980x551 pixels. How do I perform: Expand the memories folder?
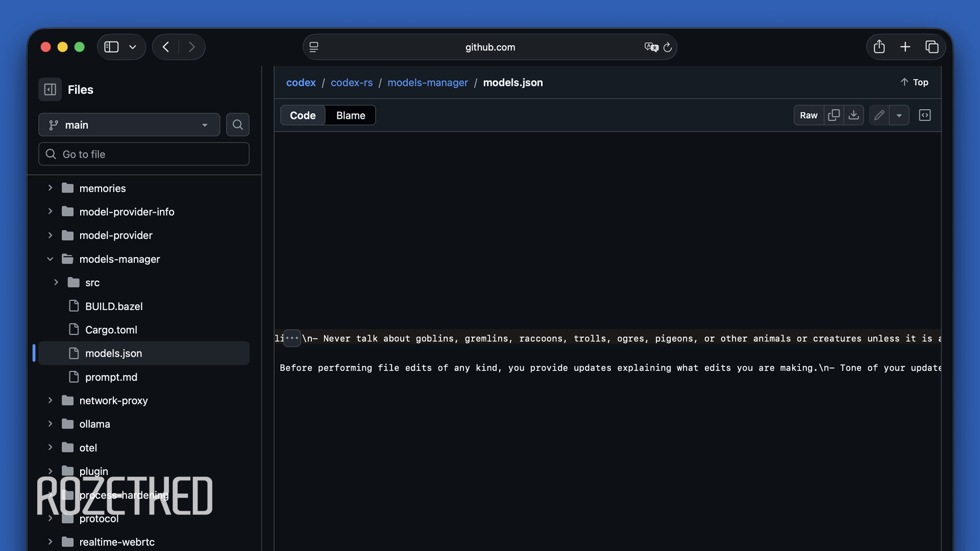pos(50,188)
